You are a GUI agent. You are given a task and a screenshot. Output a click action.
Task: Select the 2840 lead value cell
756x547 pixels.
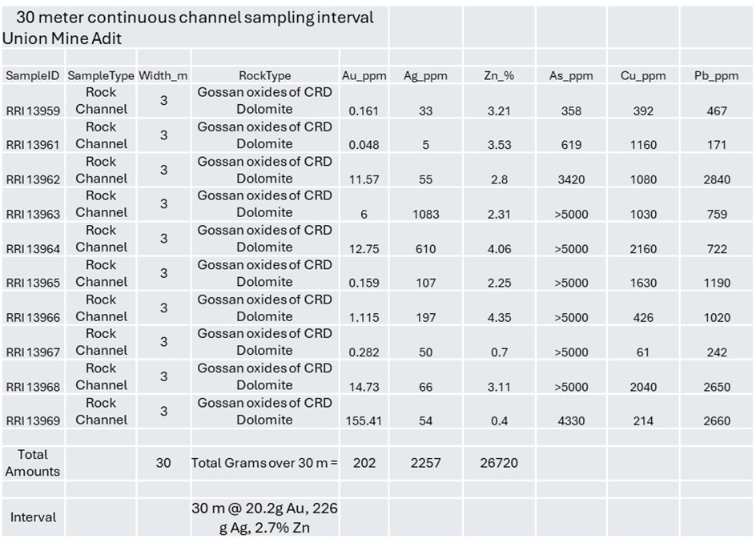(x=717, y=179)
